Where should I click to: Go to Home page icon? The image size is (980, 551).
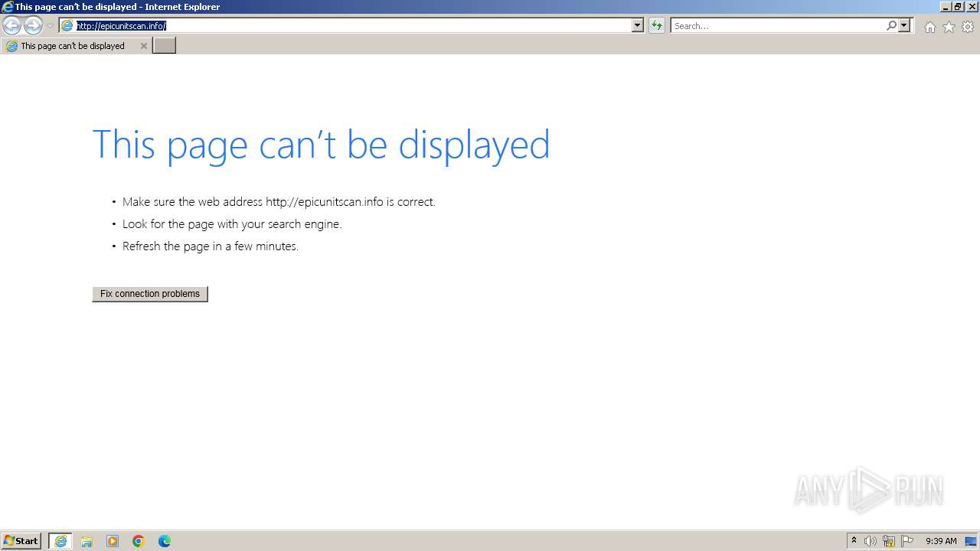click(x=929, y=27)
